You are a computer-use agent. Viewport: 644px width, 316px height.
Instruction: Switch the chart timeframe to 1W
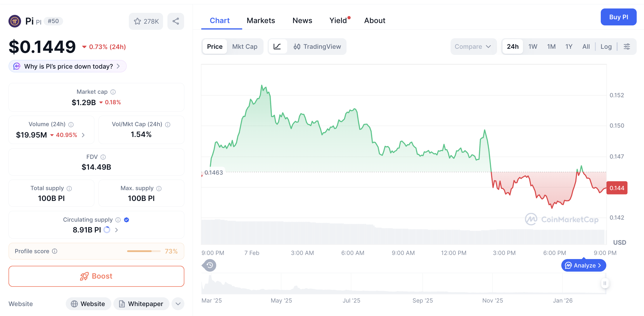click(x=533, y=46)
